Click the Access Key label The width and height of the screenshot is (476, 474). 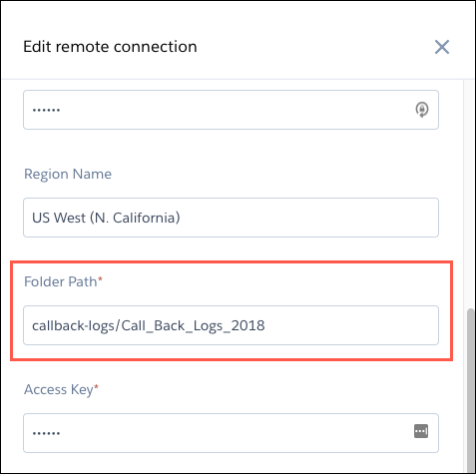[59, 389]
